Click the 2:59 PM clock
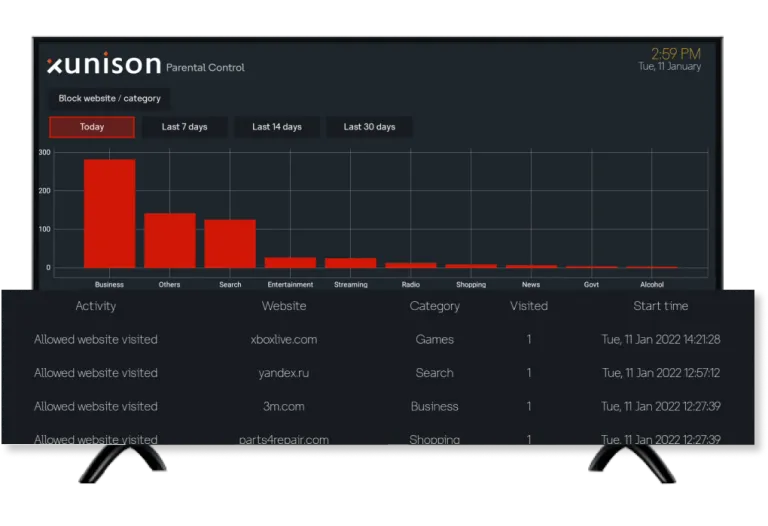This screenshot has width=768, height=526. 676,54
